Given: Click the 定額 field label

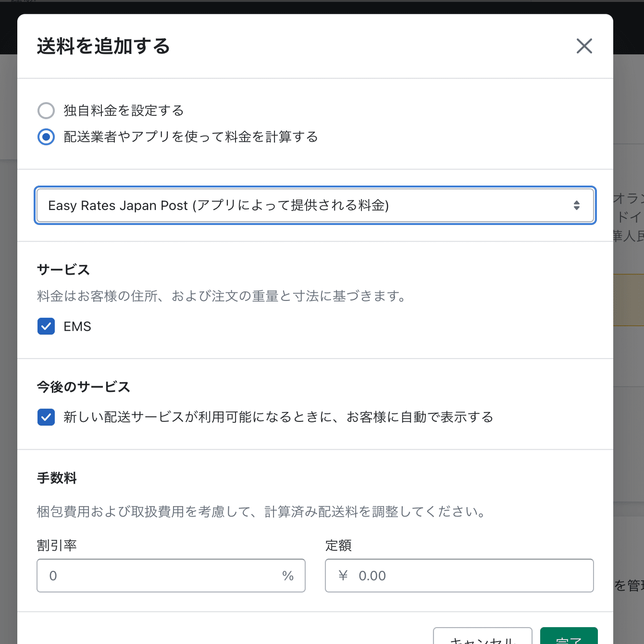Looking at the screenshot, I should [x=338, y=545].
